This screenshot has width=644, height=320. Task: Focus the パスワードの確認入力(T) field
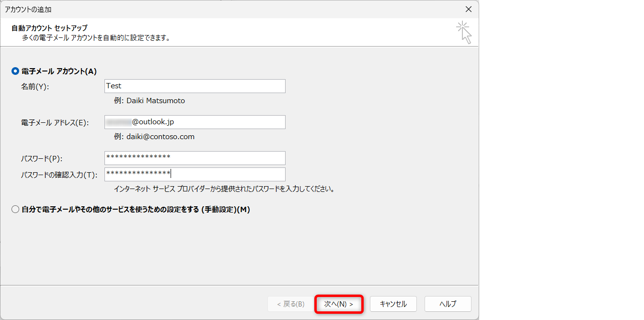point(195,174)
